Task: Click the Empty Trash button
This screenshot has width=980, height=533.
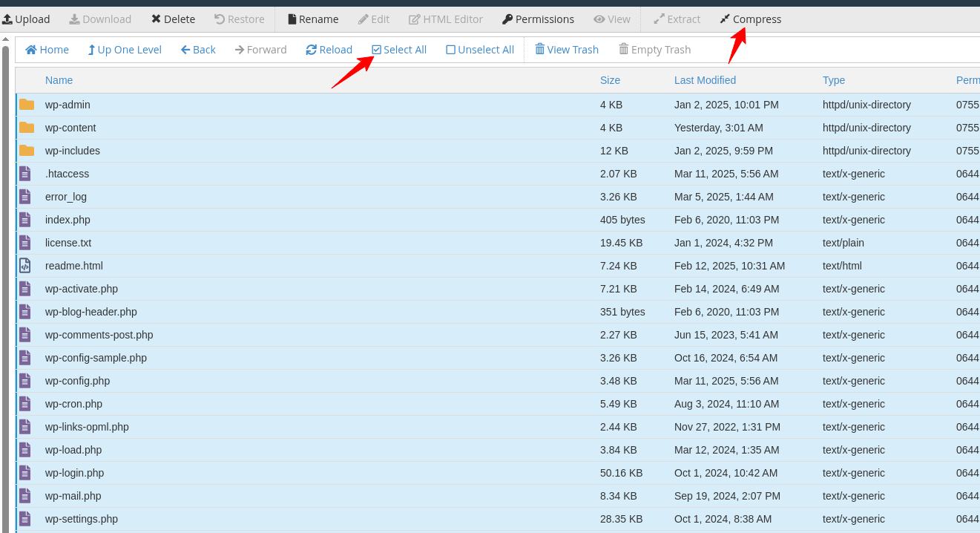Action: (x=654, y=50)
